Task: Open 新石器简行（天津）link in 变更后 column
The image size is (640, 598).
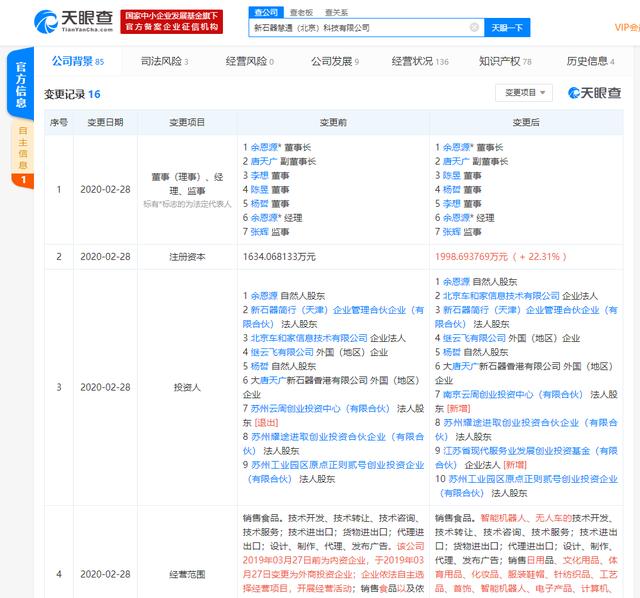Action: click(526, 317)
